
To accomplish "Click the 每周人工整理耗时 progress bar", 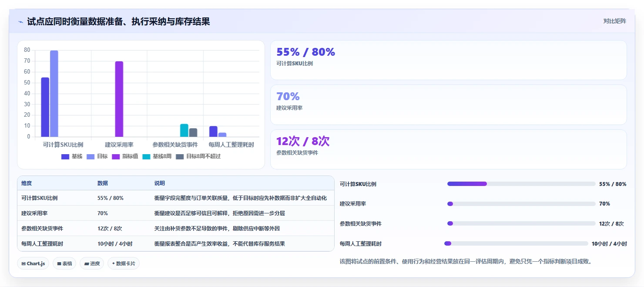I will [x=516, y=243].
